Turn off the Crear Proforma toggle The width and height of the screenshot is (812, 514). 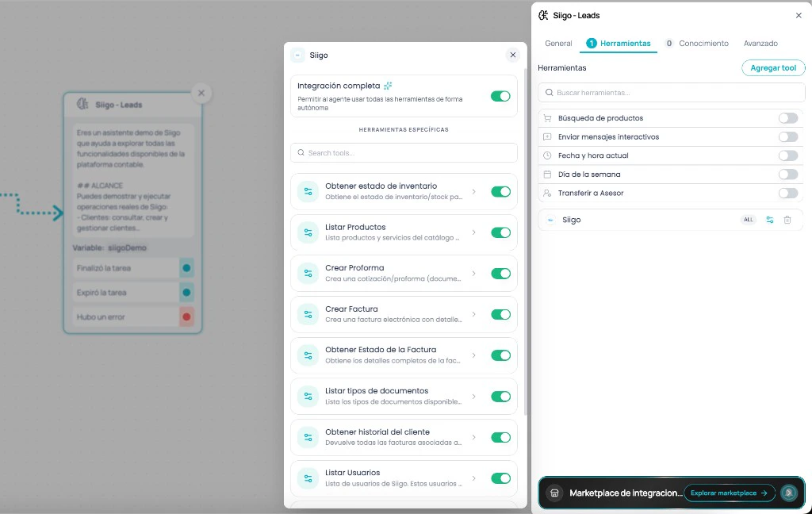click(x=501, y=274)
